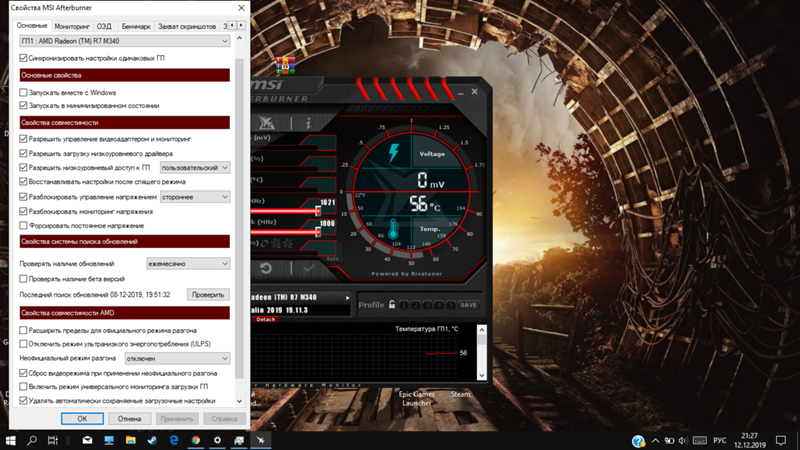Click the profile lock icon
Screen dimensions: 800x450
(392, 305)
